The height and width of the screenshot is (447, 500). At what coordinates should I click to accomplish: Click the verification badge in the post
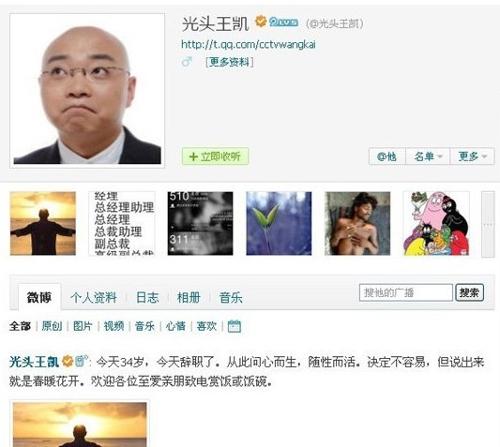(68, 361)
